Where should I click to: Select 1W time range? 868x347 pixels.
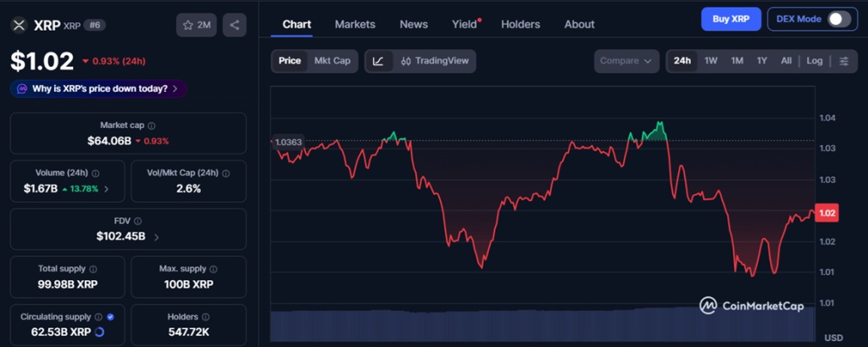[711, 61]
